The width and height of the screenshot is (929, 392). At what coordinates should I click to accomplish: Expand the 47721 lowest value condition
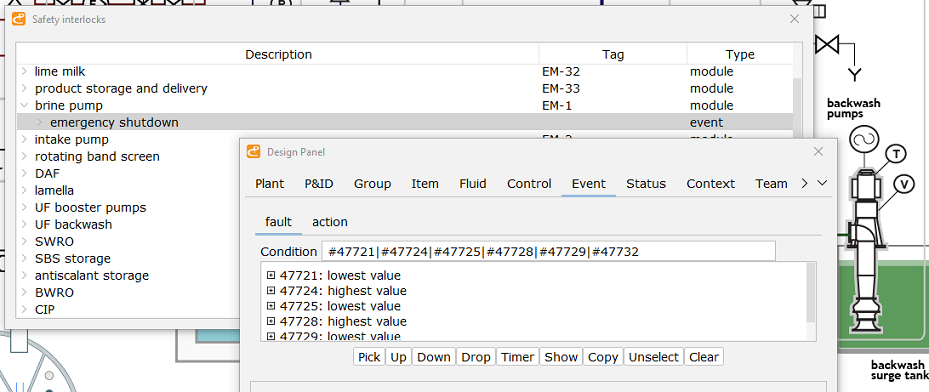point(271,275)
